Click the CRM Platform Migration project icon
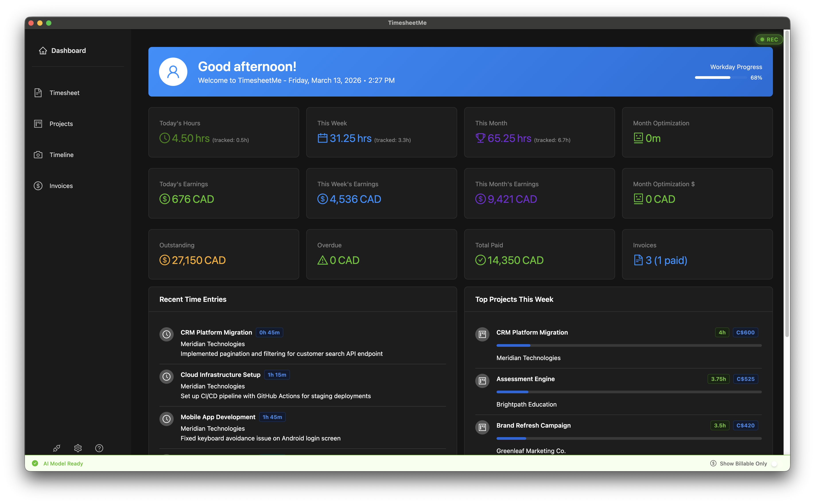Viewport: 815px width, 504px height. (x=482, y=334)
